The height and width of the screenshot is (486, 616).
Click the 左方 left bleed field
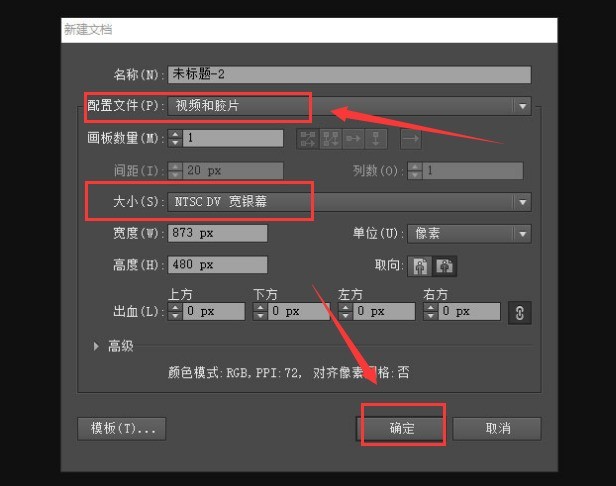pos(384,312)
